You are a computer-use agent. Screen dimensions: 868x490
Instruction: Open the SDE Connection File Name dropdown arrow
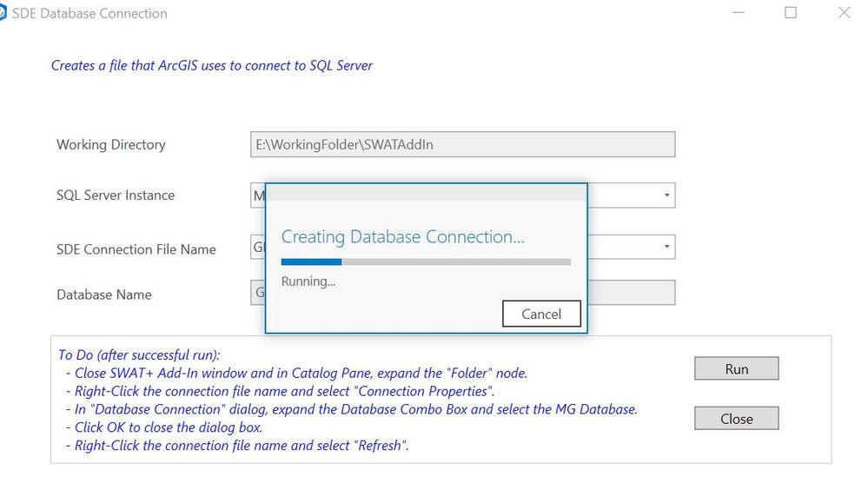[x=666, y=248]
